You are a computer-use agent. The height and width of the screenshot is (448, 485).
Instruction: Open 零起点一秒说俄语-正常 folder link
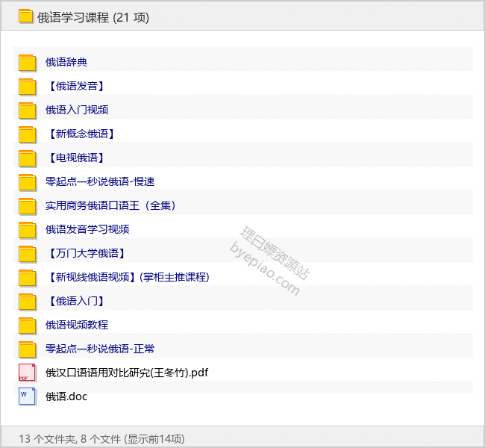pyautogui.click(x=100, y=349)
